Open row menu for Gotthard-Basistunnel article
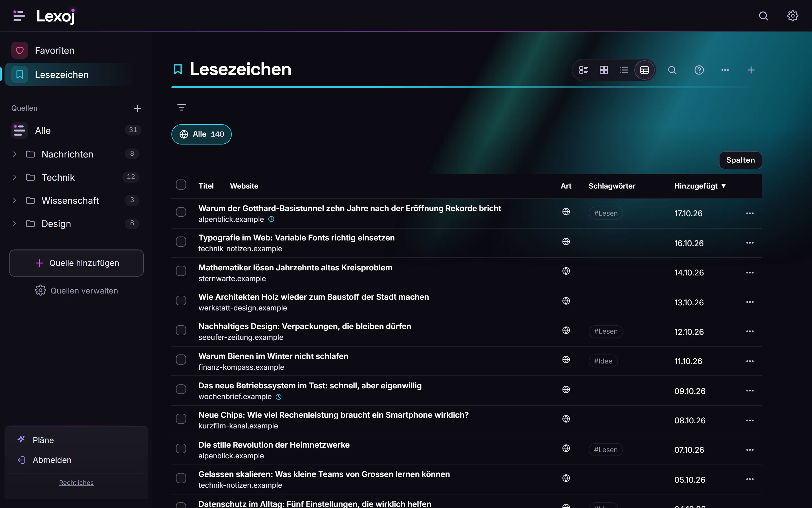812x508 pixels. 750,213
